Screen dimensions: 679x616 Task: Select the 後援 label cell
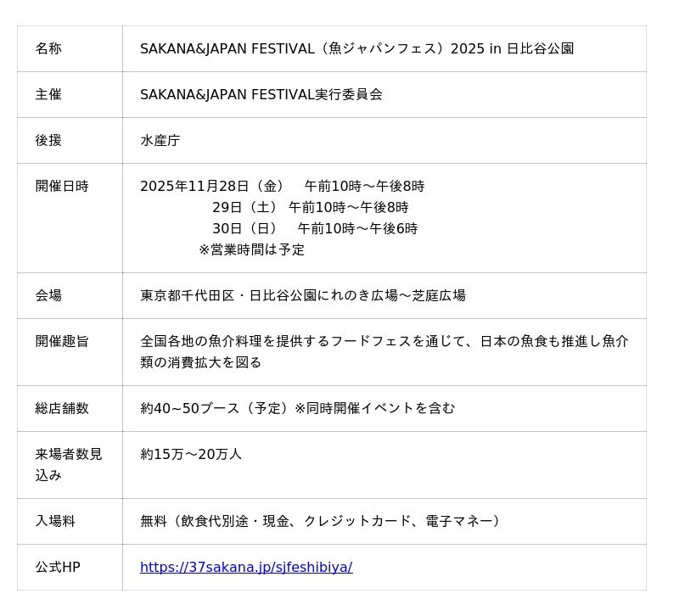point(48,140)
